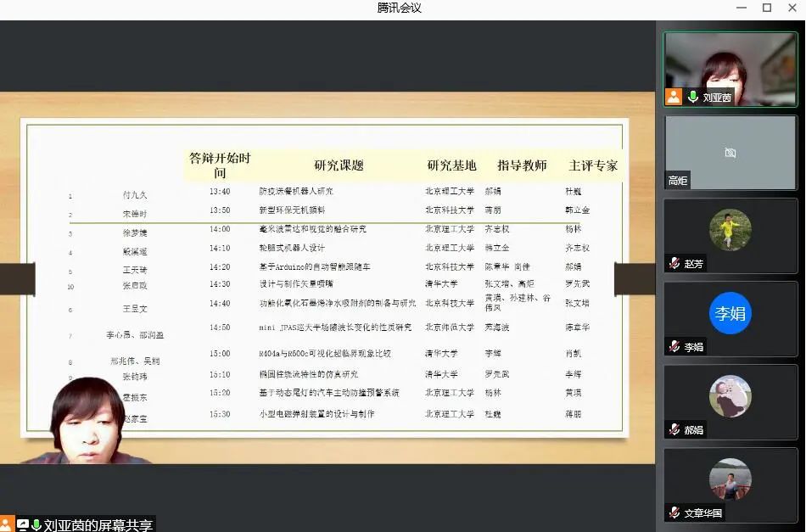The height and width of the screenshot is (532, 806).
Task: Click the 刘亚茵的屏幕共享 label text
Action: (x=98, y=525)
